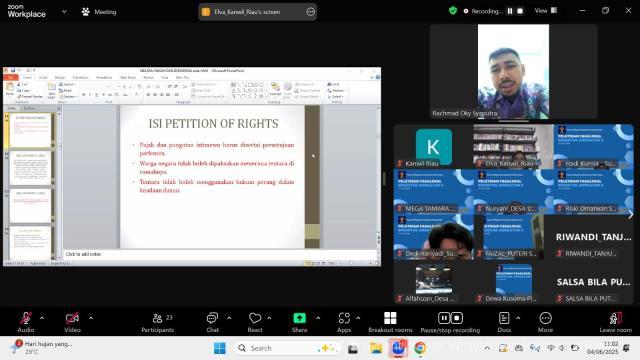The width and height of the screenshot is (640, 360).
Task: Switch to the Meeting tab
Action: click(99, 12)
